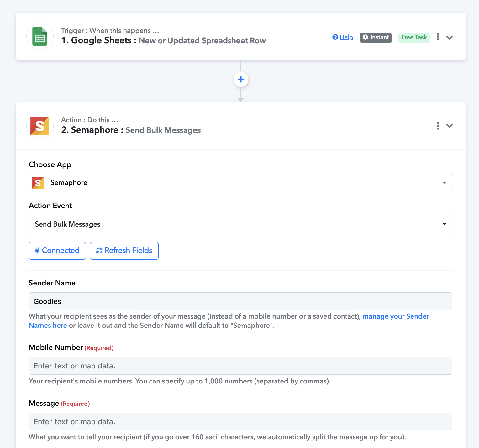The image size is (479, 448).
Task: Open the Help link
Action: [343, 37]
